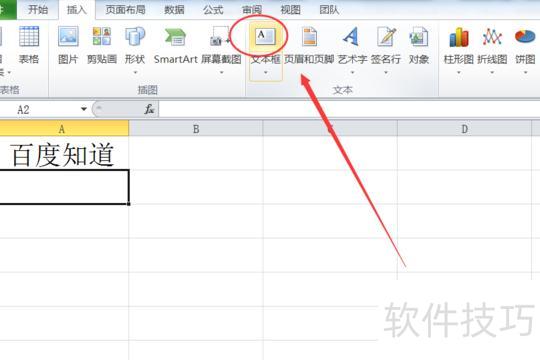This screenshot has height=360, width=540.
Task: Insert a SmartArt graphic
Action: pyautogui.click(x=175, y=45)
